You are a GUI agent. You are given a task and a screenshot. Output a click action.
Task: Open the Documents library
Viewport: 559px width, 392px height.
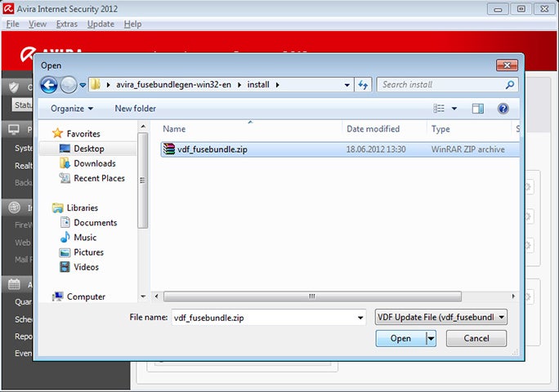[95, 223]
